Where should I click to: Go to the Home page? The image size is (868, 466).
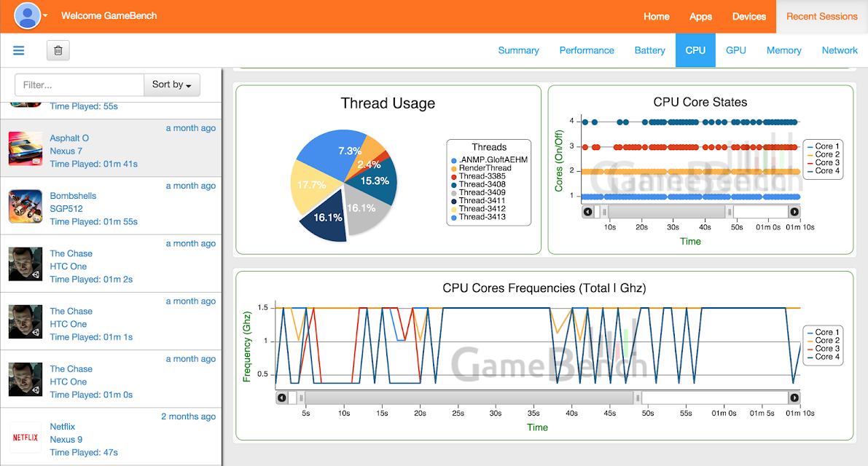pyautogui.click(x=657, y=17)
